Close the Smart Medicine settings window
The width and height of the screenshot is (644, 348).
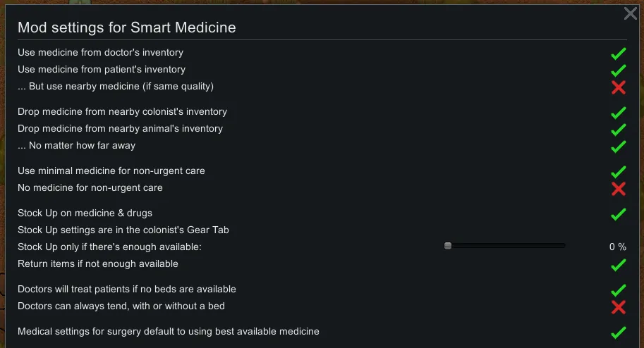tap(631, 13)
